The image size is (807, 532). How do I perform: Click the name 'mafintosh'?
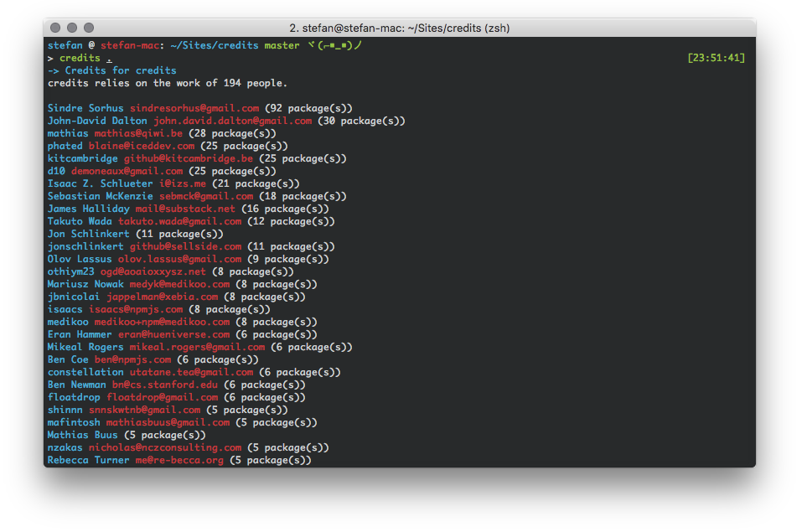74,422
